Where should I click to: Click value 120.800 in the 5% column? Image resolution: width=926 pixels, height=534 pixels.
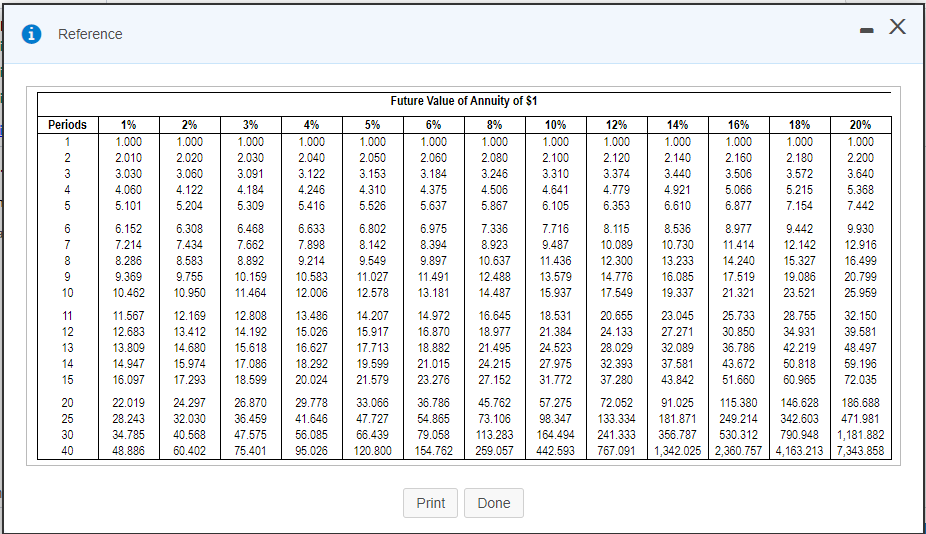tap(372, 451)
